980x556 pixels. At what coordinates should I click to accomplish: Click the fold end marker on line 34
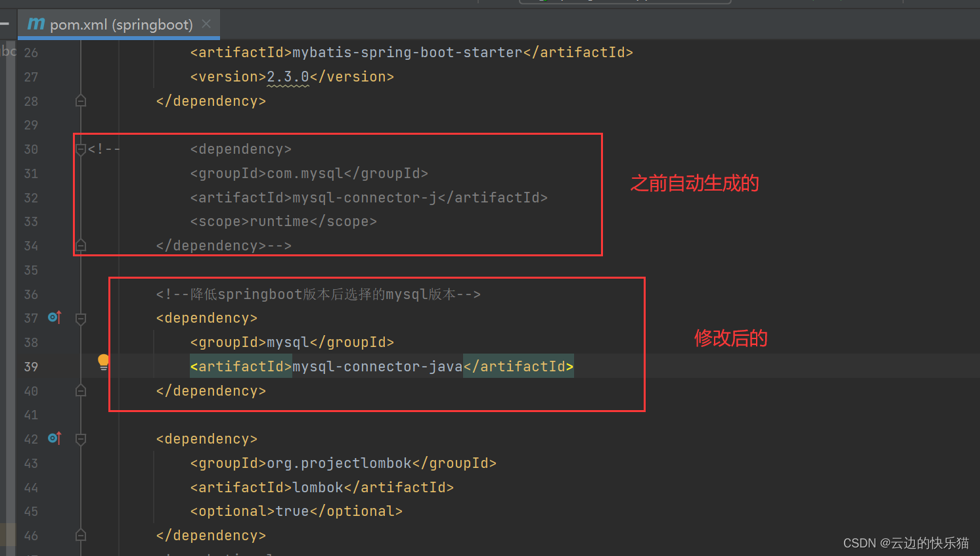click(81, 246)
